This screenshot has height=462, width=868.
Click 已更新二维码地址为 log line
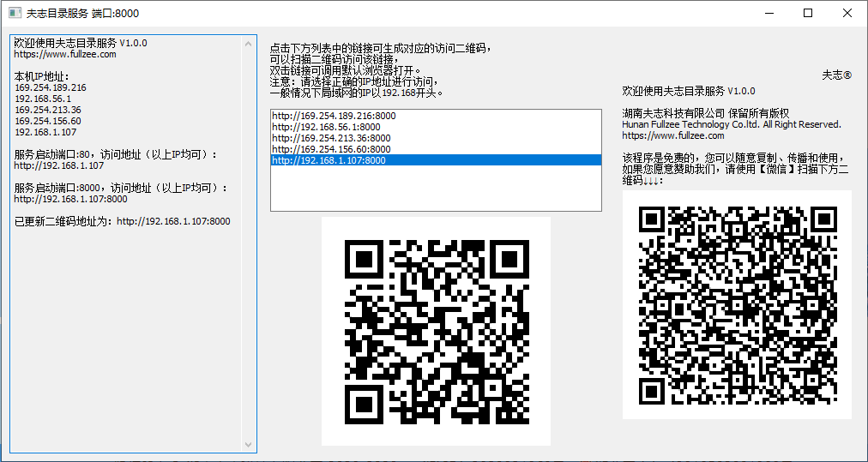point(123,221)
